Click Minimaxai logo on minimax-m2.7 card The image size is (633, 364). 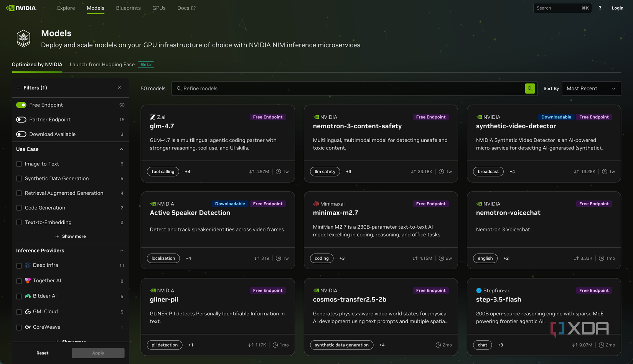point(316,204)
